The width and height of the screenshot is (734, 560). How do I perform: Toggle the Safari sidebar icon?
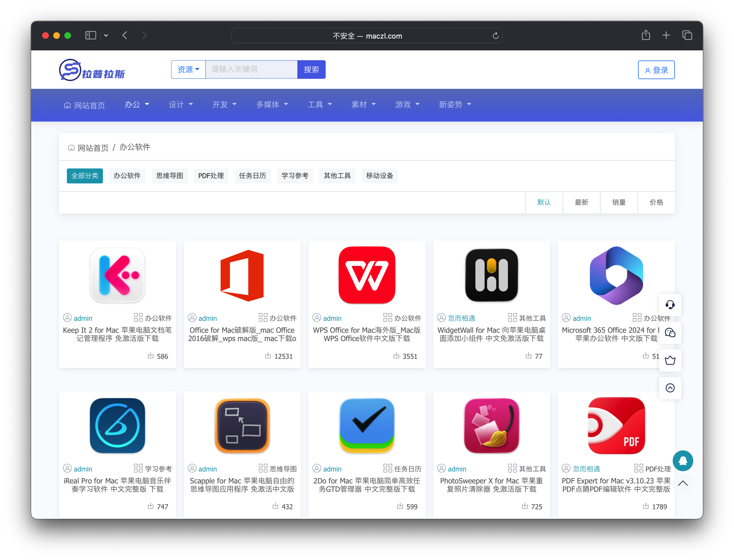coord(91,35)
